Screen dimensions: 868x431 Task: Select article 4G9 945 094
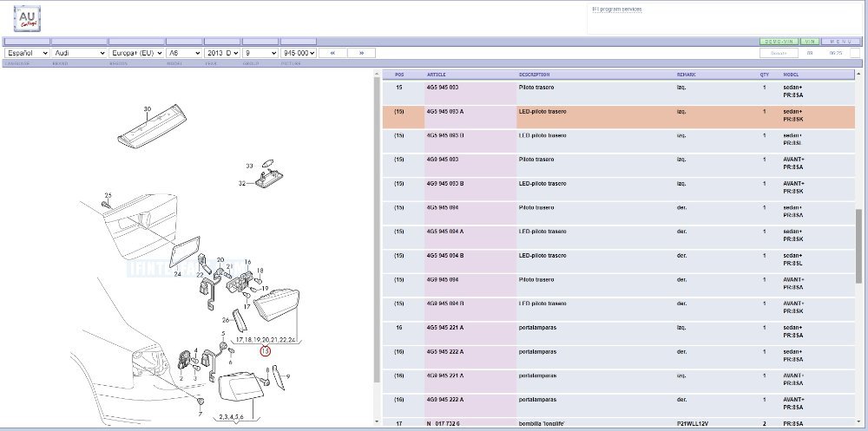click(443, 280)
